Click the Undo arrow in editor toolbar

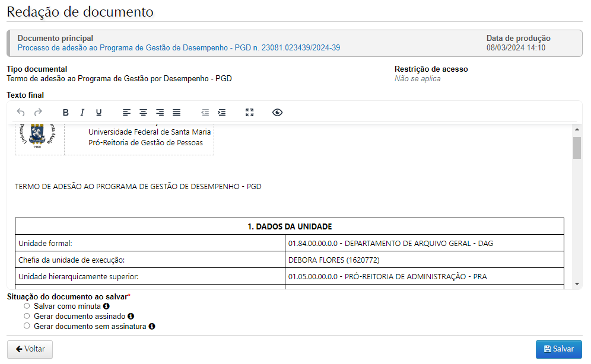click(x=21, y=112)
